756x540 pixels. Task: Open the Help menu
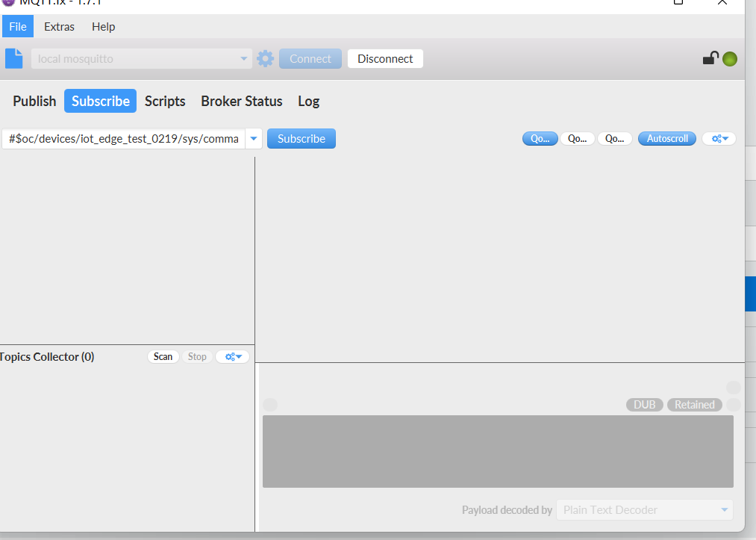pos(103,27)
